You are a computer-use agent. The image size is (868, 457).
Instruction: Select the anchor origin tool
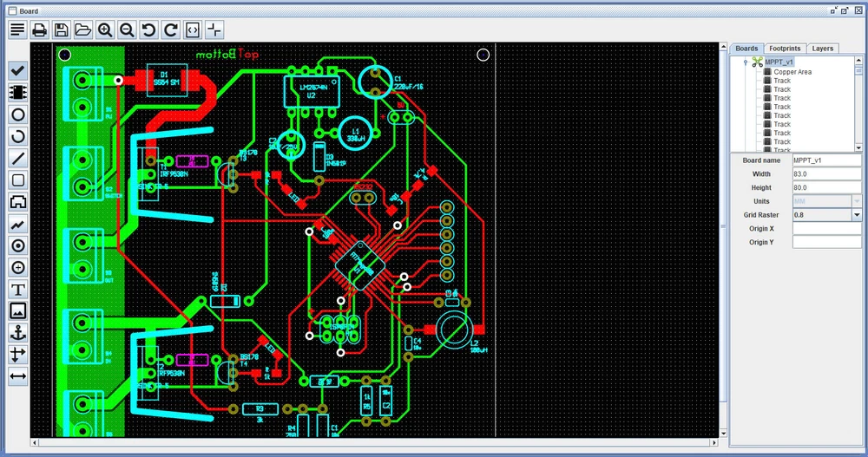[x=17, y=333]
